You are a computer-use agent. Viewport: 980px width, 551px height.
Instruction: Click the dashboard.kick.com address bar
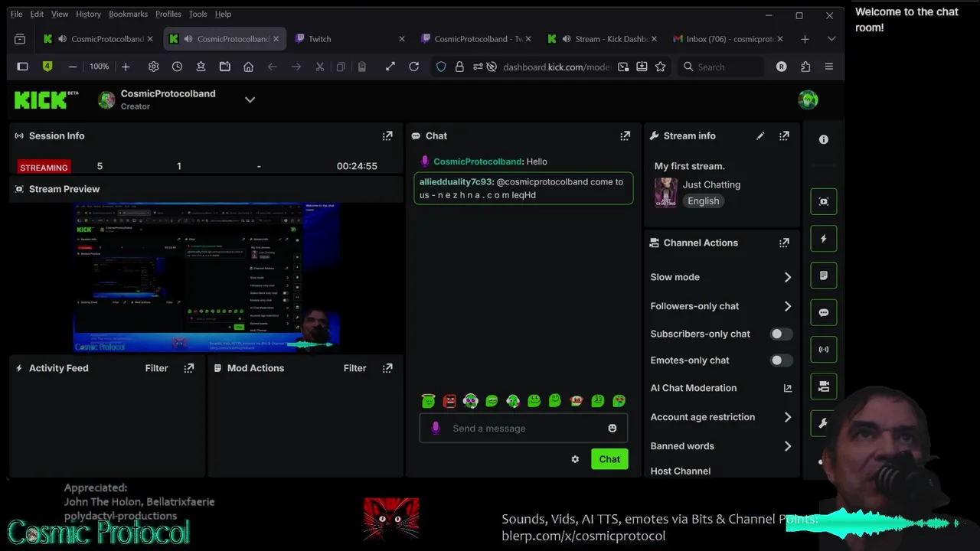(557, 67)
